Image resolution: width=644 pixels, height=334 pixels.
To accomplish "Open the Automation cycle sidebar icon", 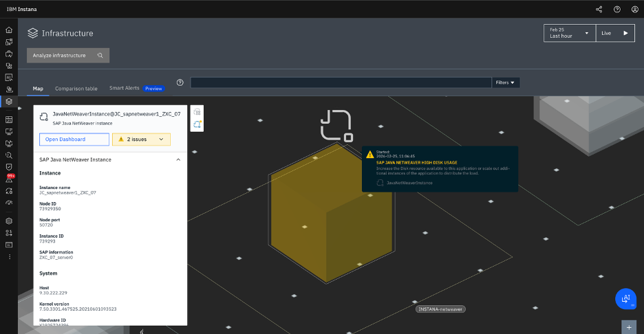I will pos(9,191).
